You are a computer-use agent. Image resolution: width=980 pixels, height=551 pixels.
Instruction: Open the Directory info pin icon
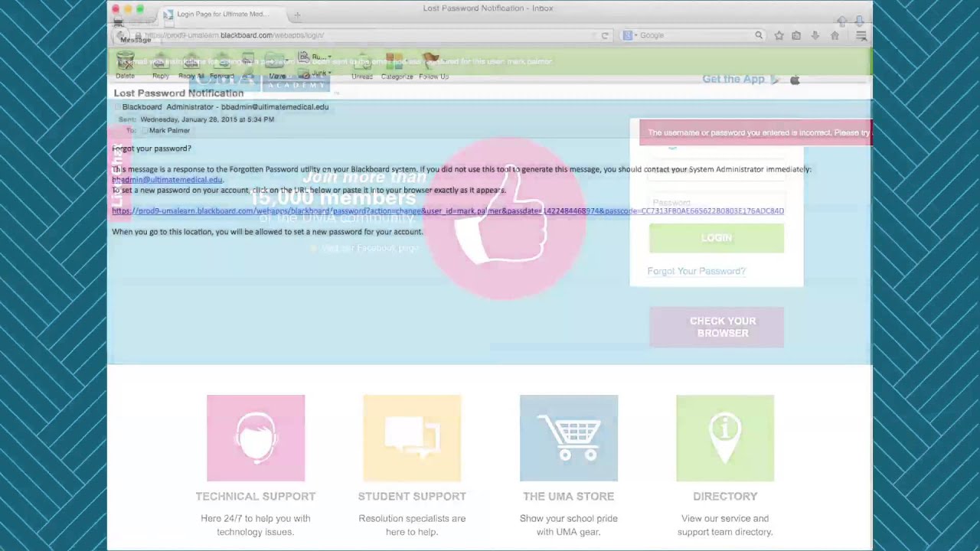725,439
